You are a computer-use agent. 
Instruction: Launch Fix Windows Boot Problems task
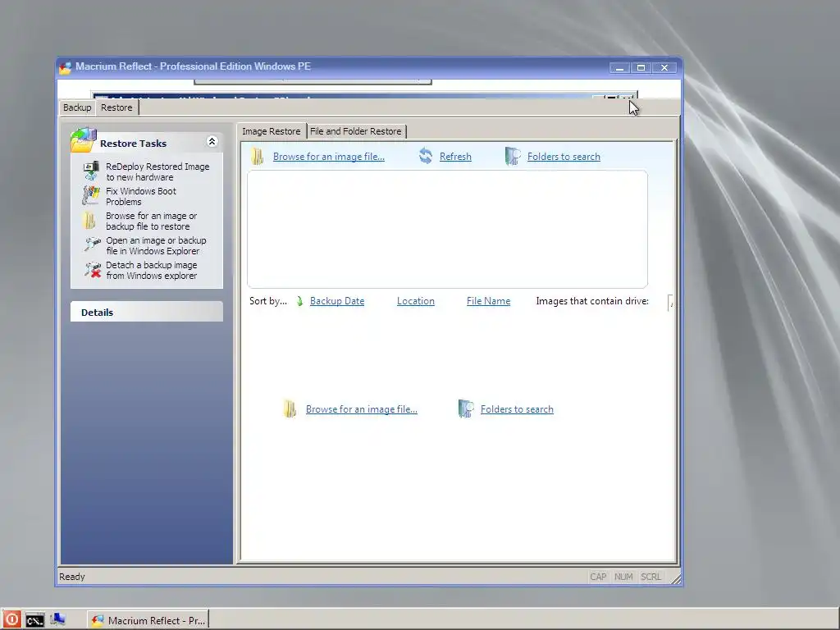coord(141,197)
